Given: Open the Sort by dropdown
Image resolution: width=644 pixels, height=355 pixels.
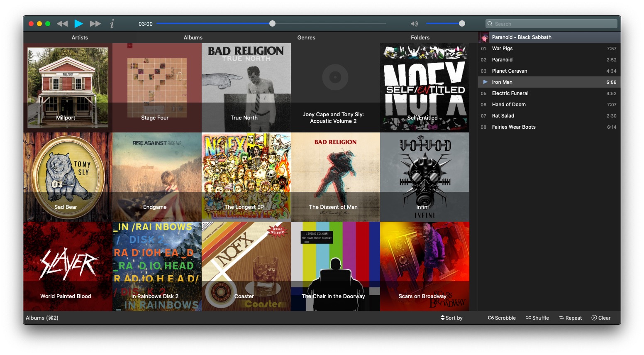Looking at the screenshot, I should 451,318.
